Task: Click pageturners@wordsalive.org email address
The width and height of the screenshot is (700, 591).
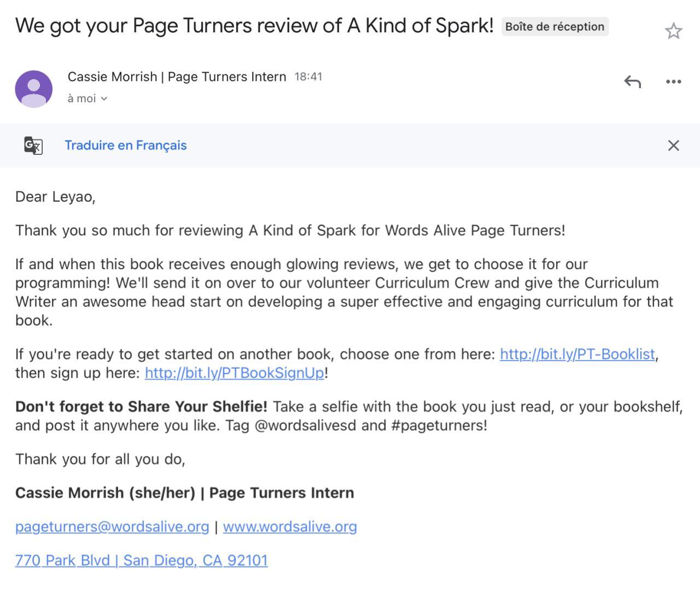Action: (x=112, y=526)
